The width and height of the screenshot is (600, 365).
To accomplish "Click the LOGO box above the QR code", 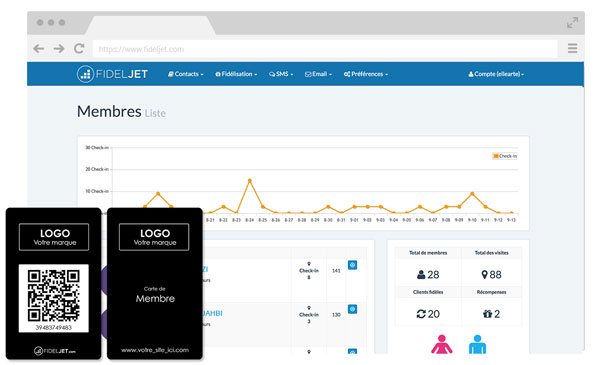I will [x=54, y=237].
